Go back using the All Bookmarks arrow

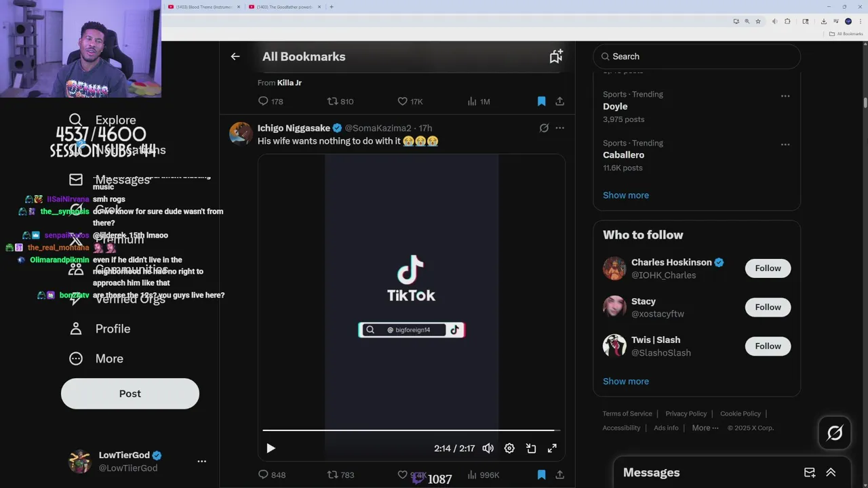tap(235, 57)
